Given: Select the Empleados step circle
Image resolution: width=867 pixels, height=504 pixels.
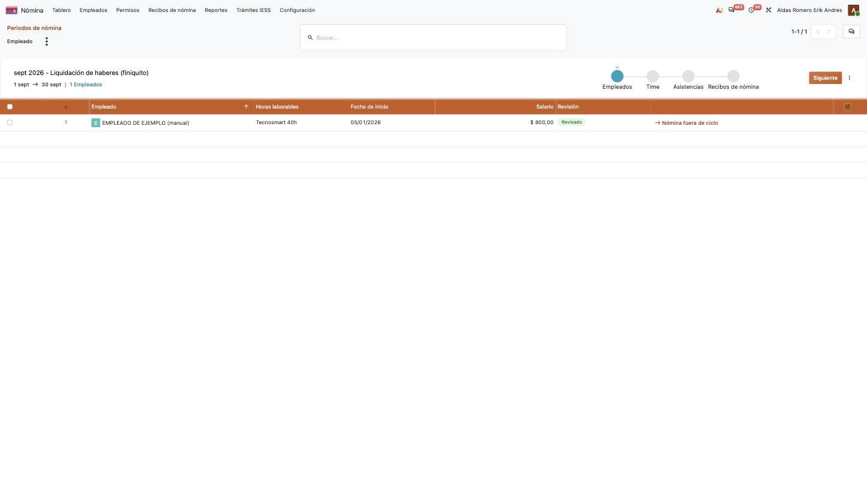Looking at the screenshot, I should (617, 76).
